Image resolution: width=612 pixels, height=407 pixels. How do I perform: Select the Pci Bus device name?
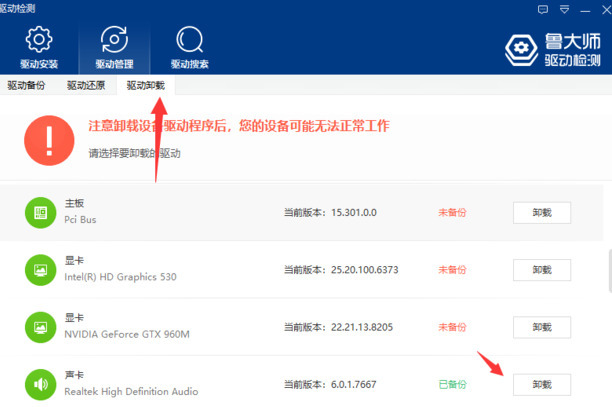click(x=80, y=220)
